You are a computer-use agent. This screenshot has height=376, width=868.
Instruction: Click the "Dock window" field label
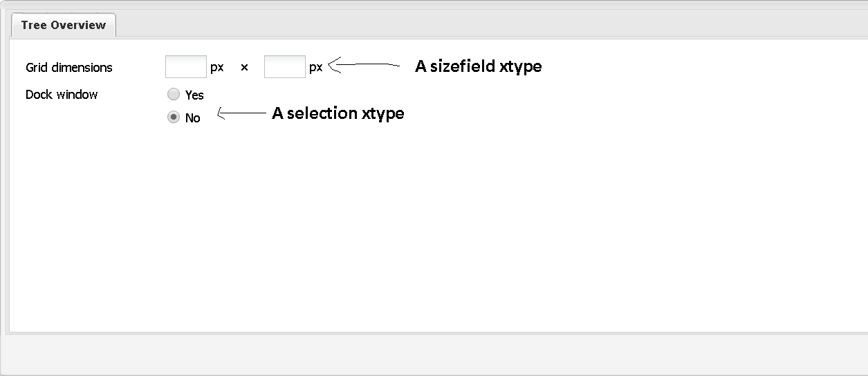click(62, 95)
